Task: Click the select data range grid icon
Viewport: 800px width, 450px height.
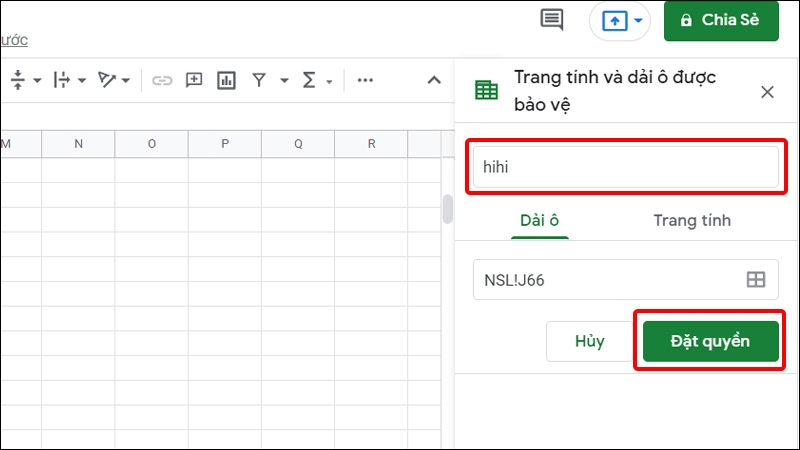Action: (x=756, y=280)
